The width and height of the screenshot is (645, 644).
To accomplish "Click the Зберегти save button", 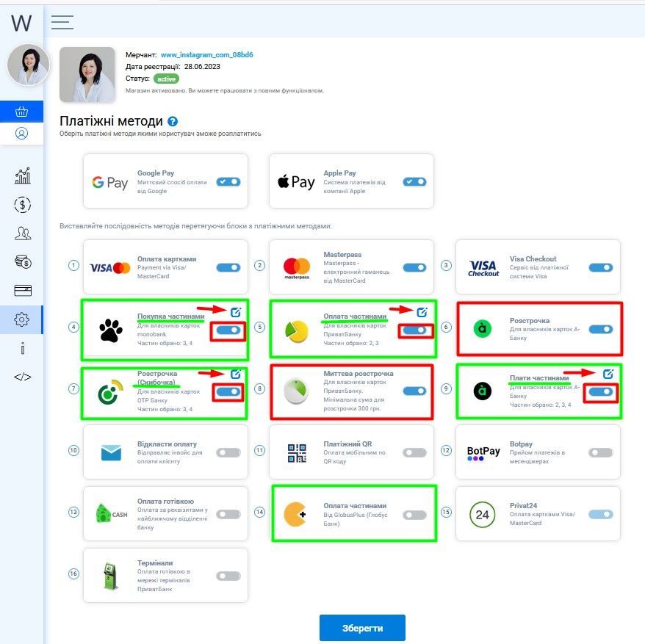I will pyautogui.click(x=362, y=628).
